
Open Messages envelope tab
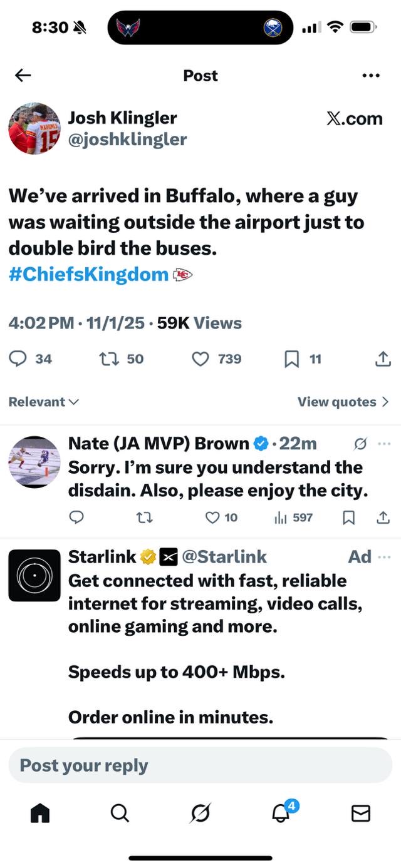click(360, 812)
